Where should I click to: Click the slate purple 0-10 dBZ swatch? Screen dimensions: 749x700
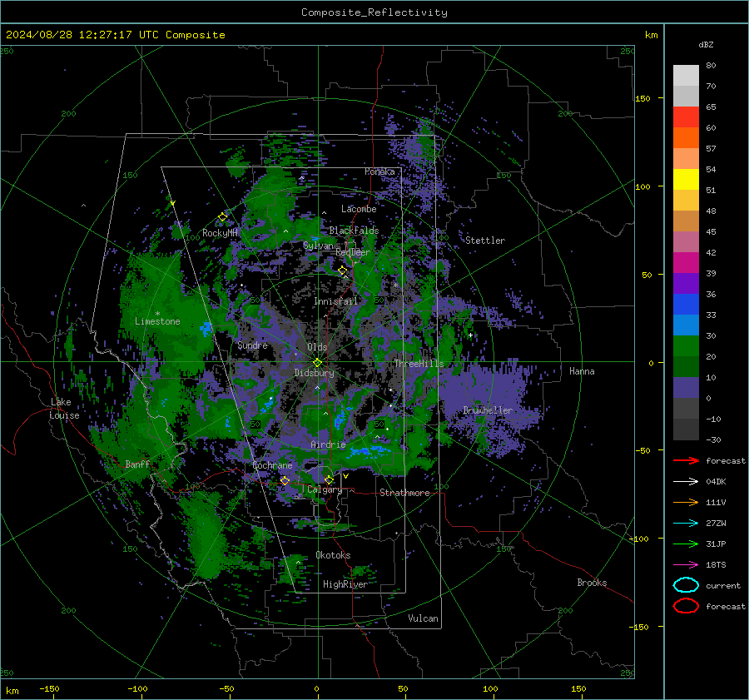pyautogui.click(x=686, y=388)
